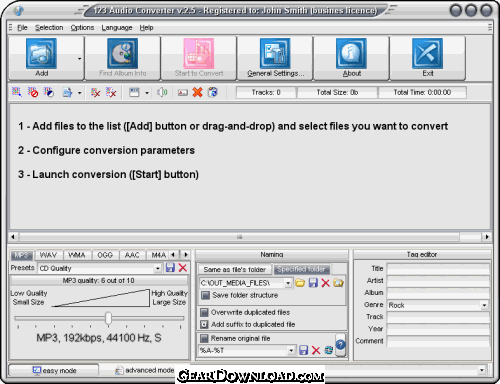Image resolution: width=500 pixels, height=384 pixels.
Task: Save the preset with the floppy icon
Action: [170, 268]
